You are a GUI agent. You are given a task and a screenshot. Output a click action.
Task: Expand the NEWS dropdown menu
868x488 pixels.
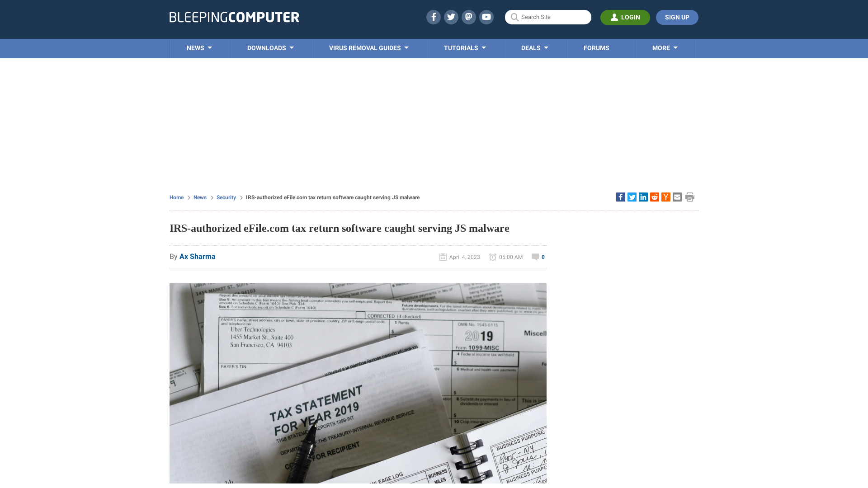pos(199,47)
